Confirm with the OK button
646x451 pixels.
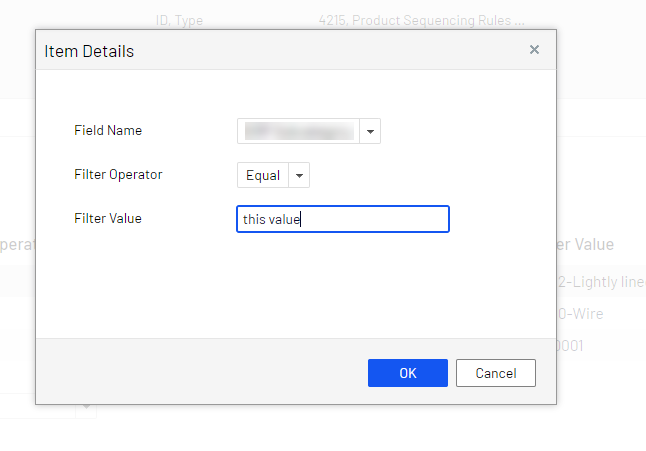click(x=407, y=373)
